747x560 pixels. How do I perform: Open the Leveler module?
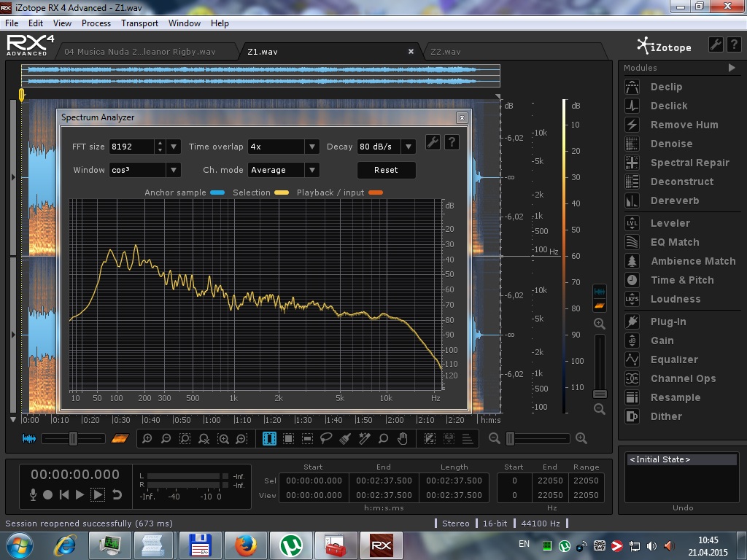point(670,223)
